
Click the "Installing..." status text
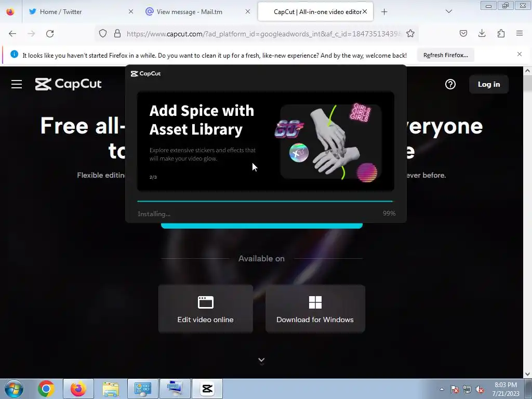[x=154, y=214]
